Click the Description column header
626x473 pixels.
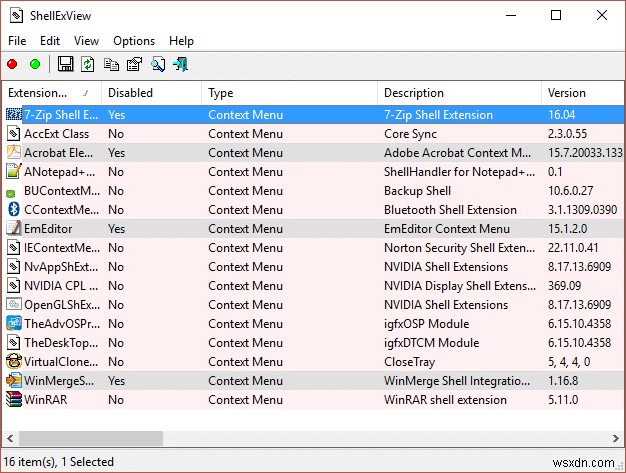459,93
